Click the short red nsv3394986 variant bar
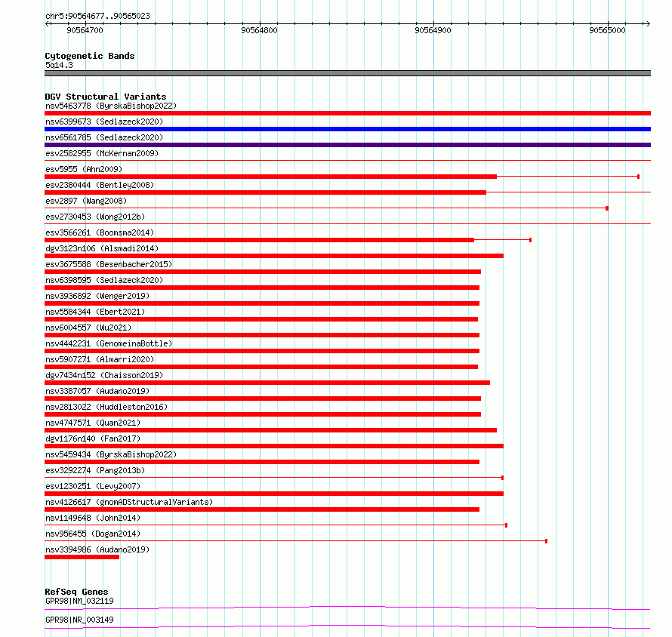The image size is (672, 637). pyautogui.click(x=82, y=557)
